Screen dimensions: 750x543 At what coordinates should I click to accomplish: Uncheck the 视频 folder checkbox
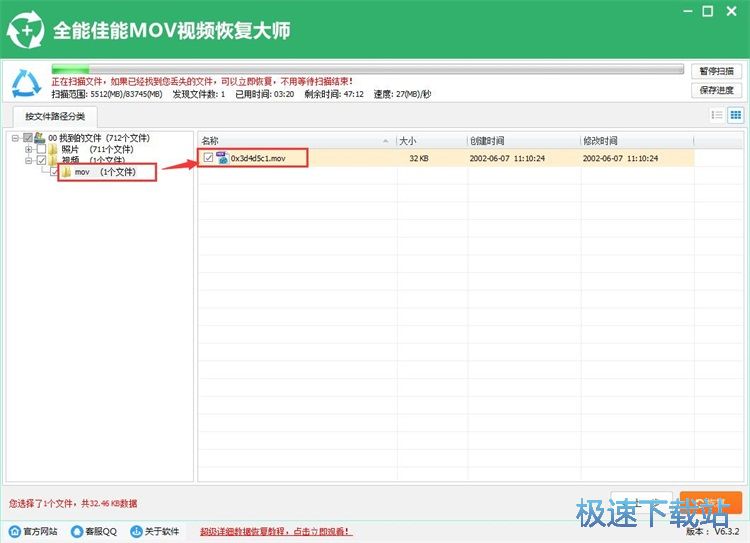(x=42, y=160)
